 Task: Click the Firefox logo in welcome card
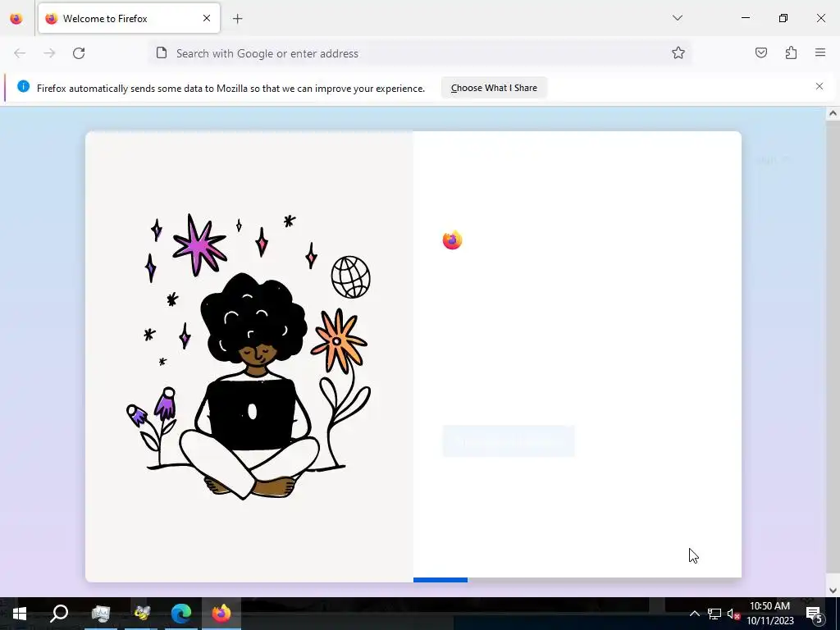pos(452,240)
